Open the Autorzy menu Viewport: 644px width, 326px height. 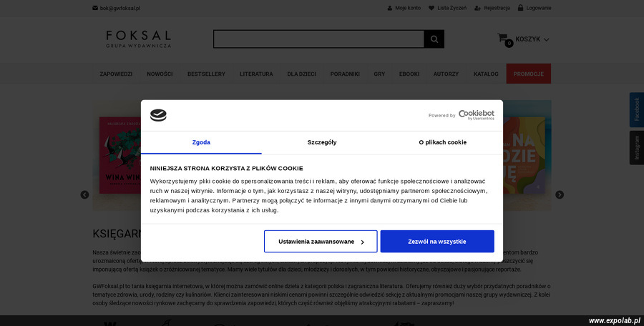(x=446, y=74)
